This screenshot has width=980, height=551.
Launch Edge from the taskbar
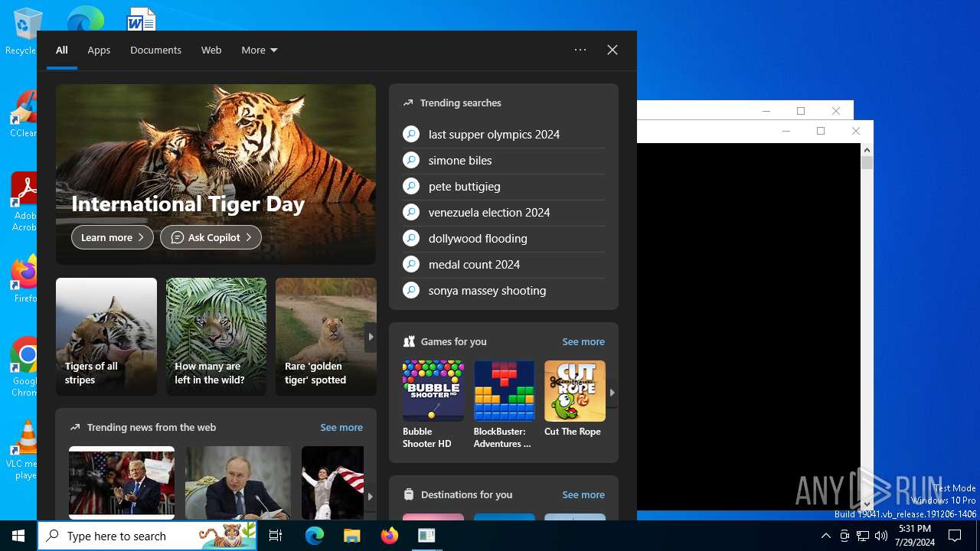pos(315,536)
